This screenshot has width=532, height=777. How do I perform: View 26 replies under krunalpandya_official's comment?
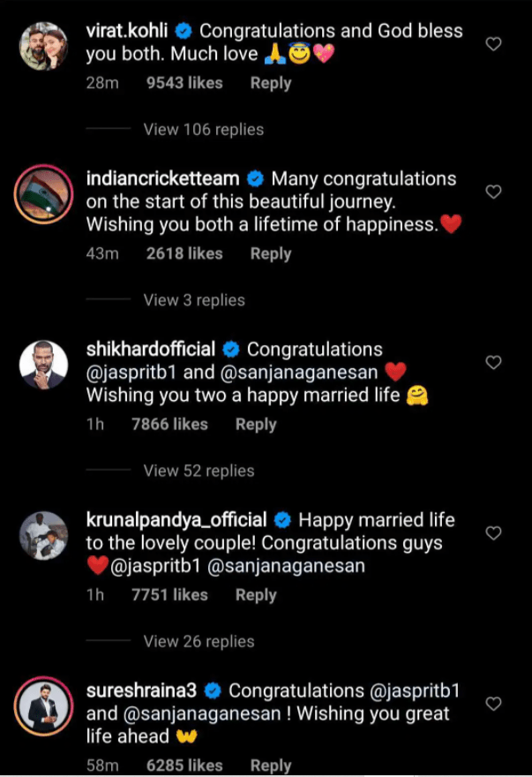coord(199,641)
